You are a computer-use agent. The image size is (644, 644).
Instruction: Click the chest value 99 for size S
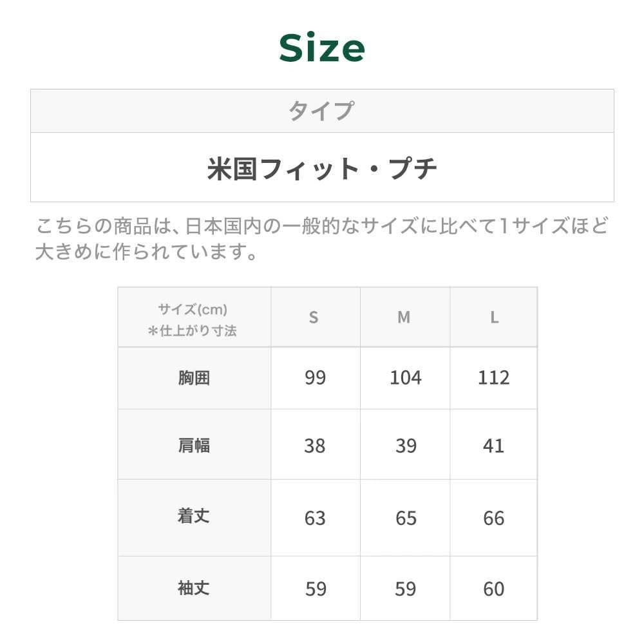point(315,378)
